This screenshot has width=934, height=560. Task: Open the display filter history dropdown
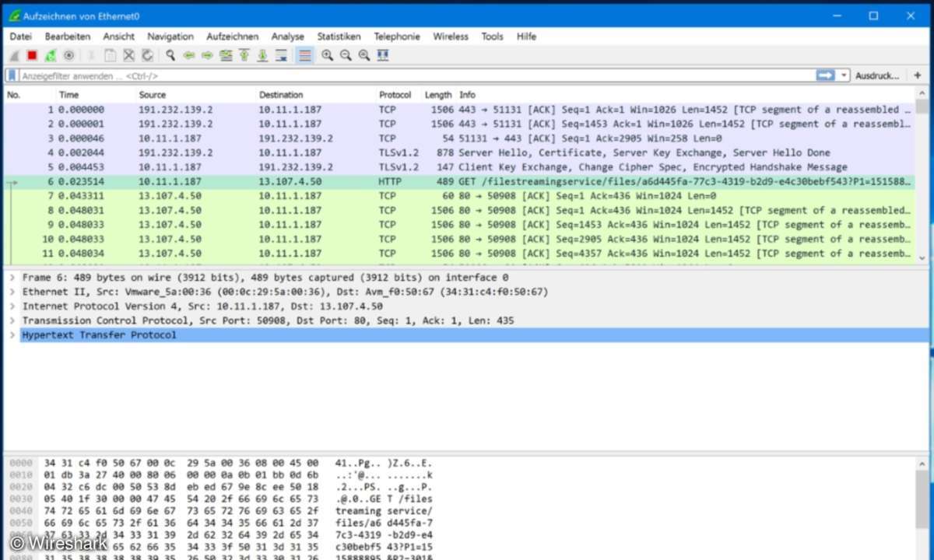coord(844,75)
